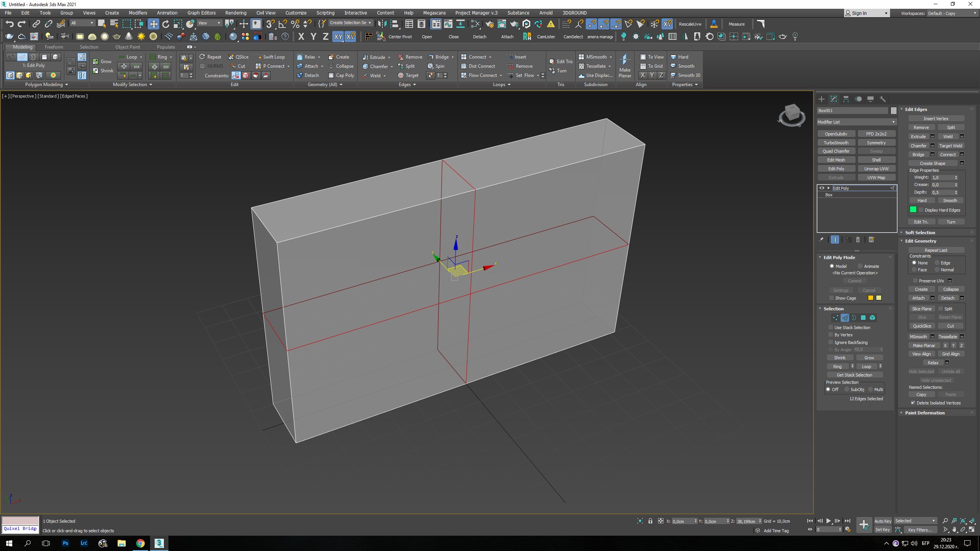Select SubObj preview selection radio

pyautogui.click(x=847, y=390)
